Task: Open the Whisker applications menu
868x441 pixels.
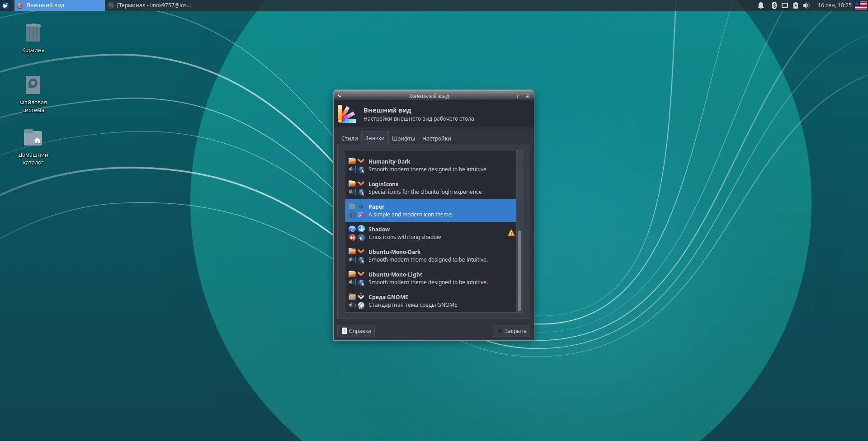Action: pos(5,5)
